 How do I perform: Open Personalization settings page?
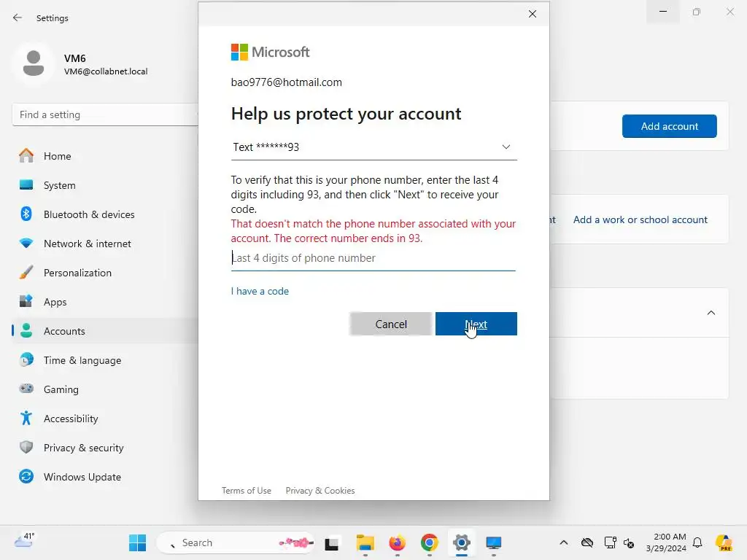[77, 273]
